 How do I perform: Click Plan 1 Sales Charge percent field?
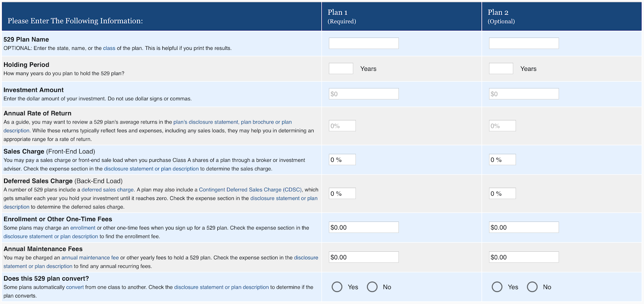tap(342, 159)
